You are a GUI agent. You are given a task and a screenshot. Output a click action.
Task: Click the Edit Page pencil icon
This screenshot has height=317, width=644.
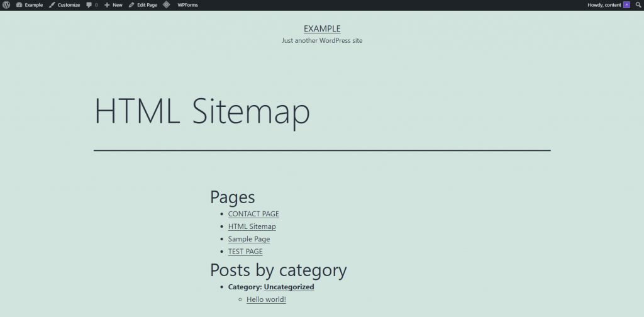tap(131, 5)
